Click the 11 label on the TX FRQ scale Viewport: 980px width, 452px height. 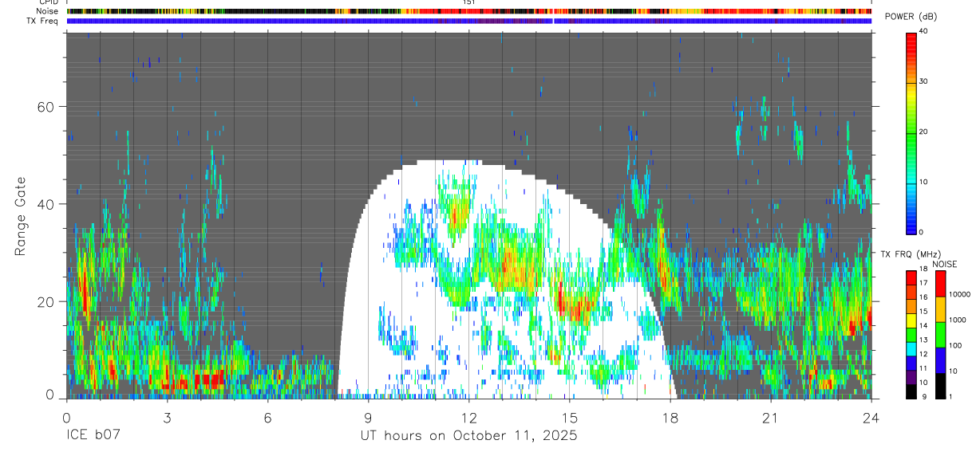[923, 368]
